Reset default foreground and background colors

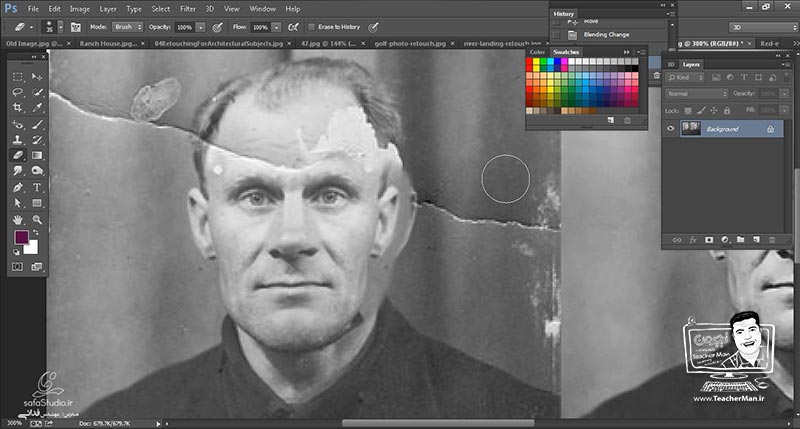16,252
